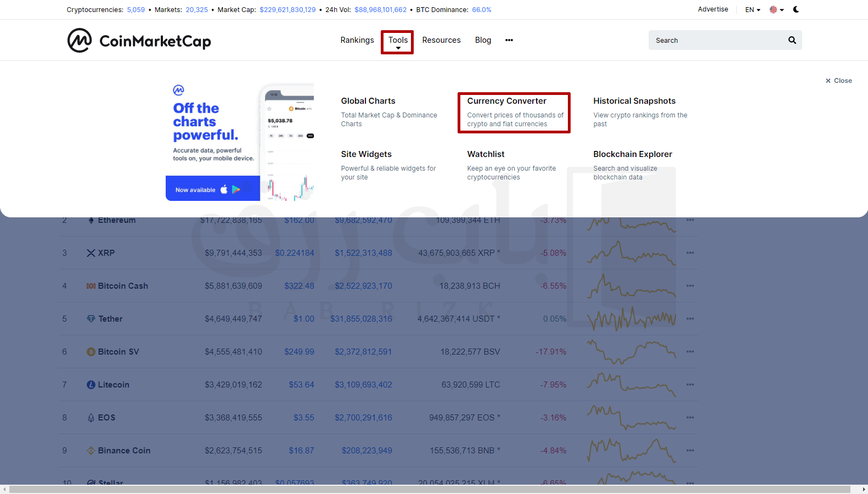Click the scrollbar right arrow
The height and width of the screenshot is (494, 868).
(864, 489)
